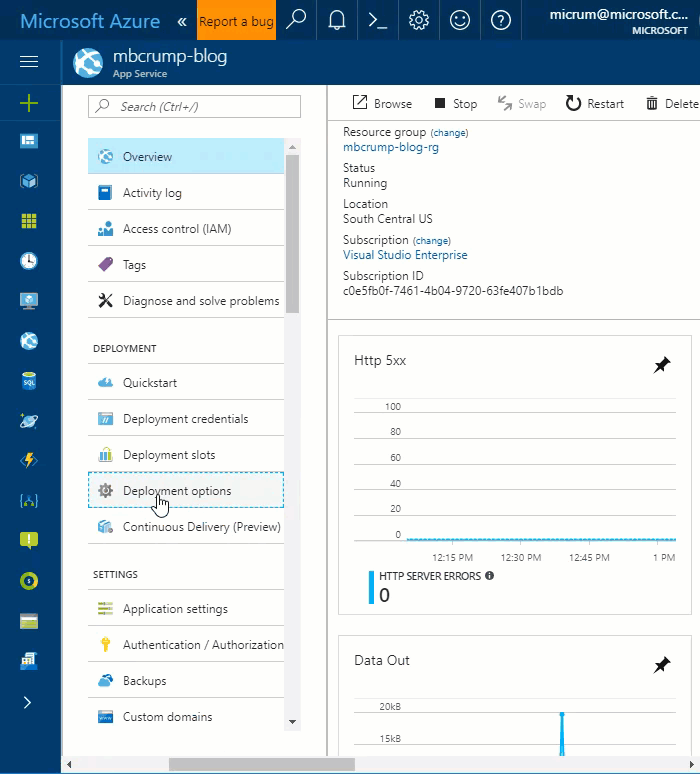
Task: Click the hamburger menu icon
Action: pos(29,61)
